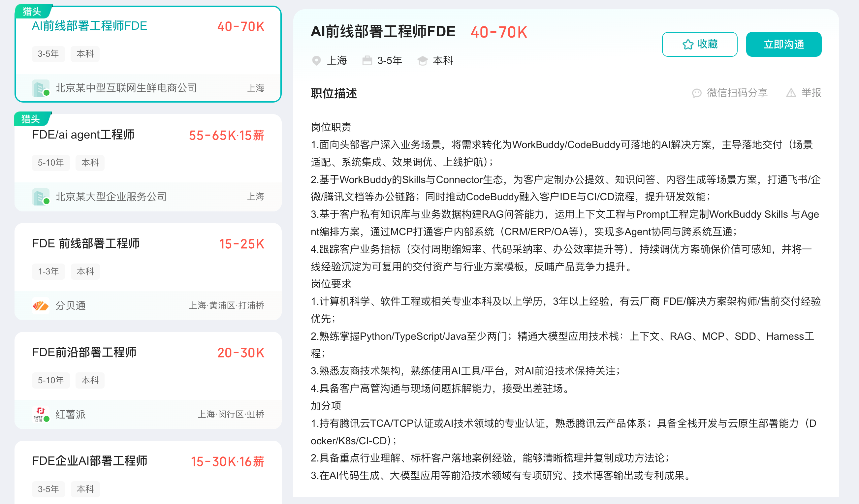Viewport: 859px width, 504px height.
Task: Click the 3-5年 tag on the AI前线部署工程师FDE card
Action: (48, 54)
